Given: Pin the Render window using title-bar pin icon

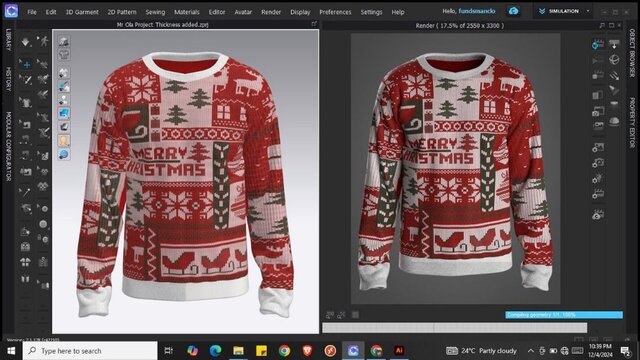Looking at the screenshot, I should click(602, 25).
